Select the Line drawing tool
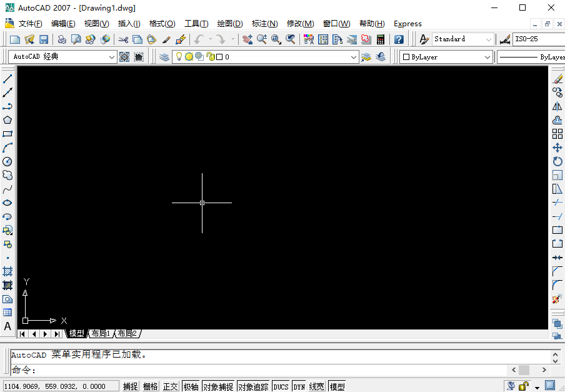 coord(7,79)
